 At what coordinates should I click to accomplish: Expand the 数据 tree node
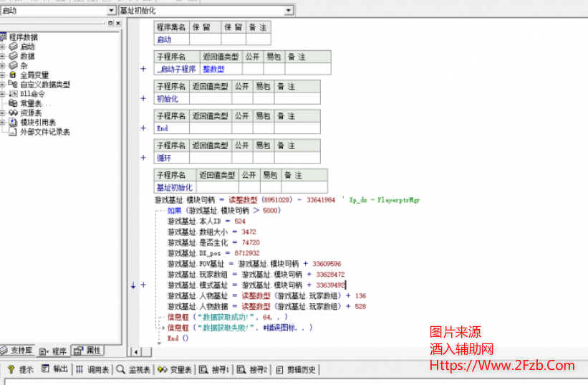4,56
